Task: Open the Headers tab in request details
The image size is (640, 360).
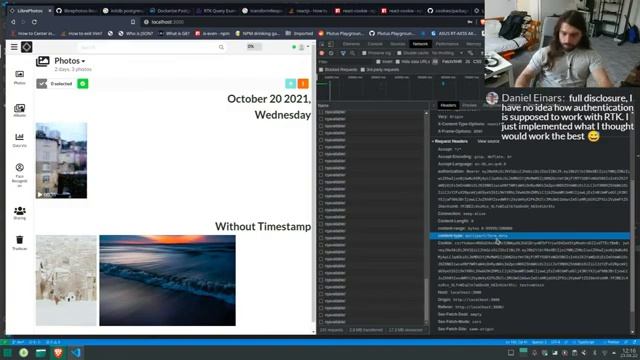Action: tap(448, 105)
